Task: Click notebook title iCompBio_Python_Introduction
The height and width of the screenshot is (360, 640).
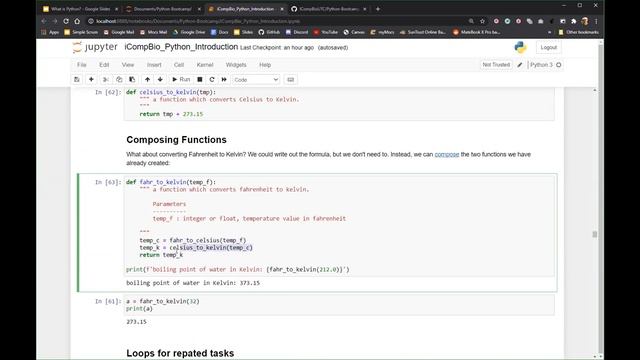Action: pyautogui.click(x=181, y=47)
